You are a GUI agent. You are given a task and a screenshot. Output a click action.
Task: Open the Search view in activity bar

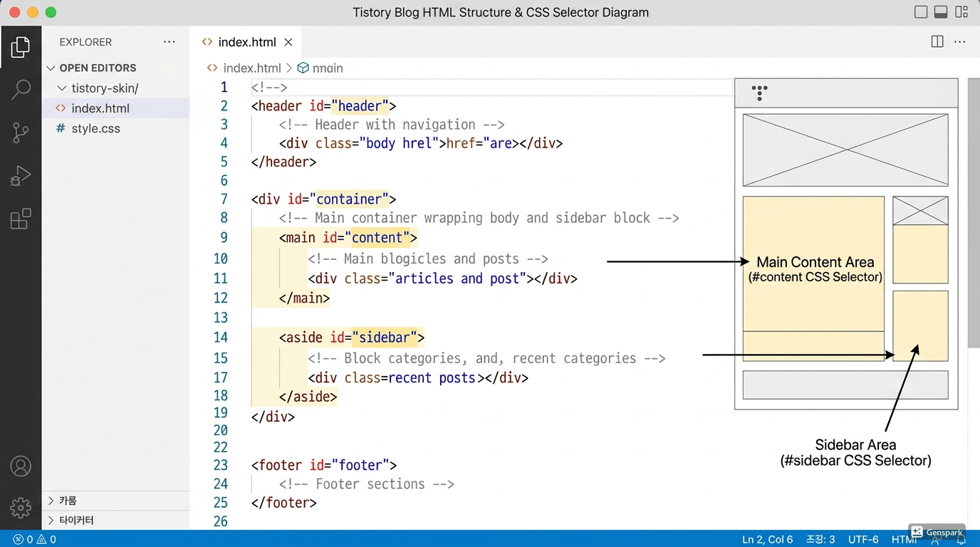21,89
